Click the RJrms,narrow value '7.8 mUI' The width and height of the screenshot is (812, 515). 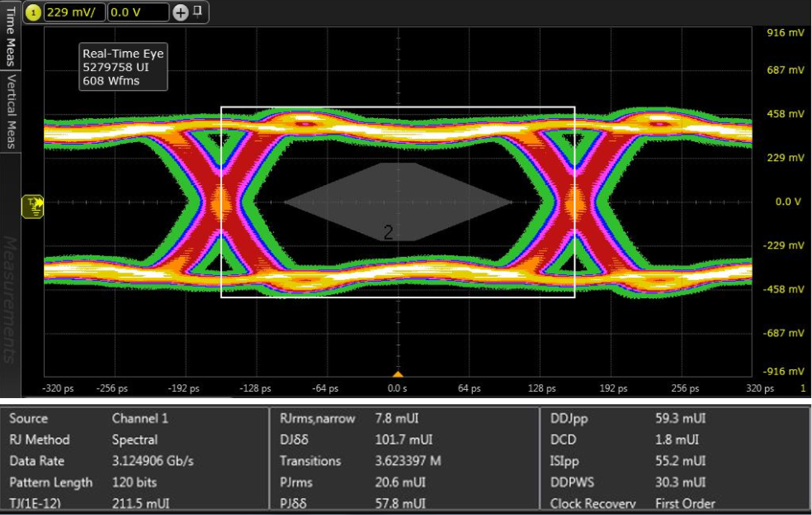(x=398, y=418)
